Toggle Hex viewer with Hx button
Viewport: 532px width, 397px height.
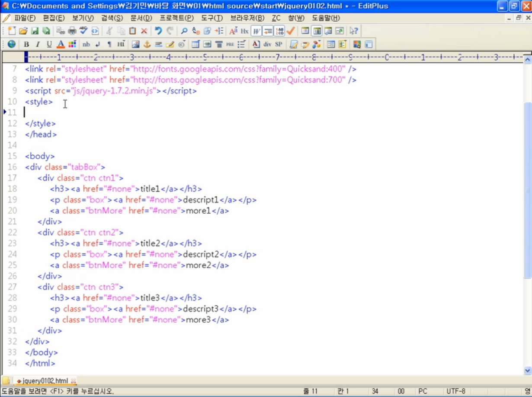pos(245,31)
